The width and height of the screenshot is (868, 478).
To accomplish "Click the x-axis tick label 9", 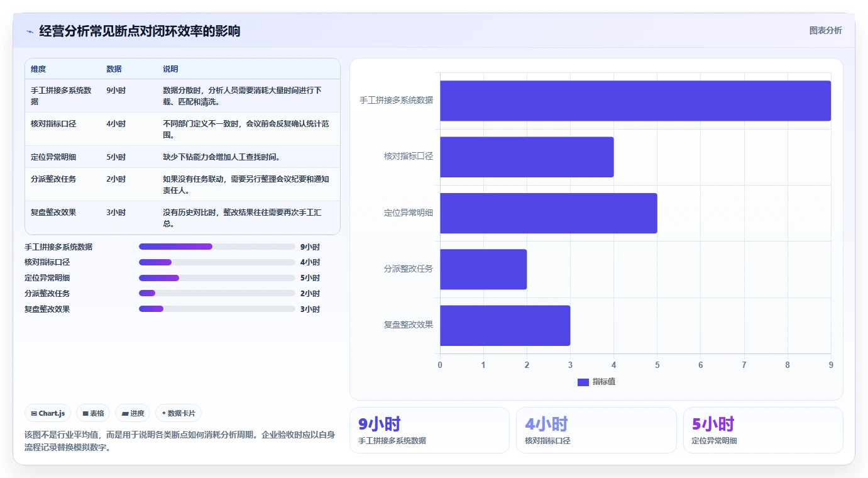I will [831, 365].
